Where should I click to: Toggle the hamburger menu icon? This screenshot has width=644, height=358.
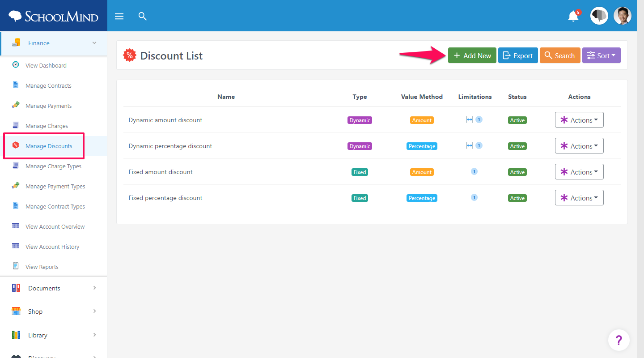pyautogui.click(x=119, y=17)
